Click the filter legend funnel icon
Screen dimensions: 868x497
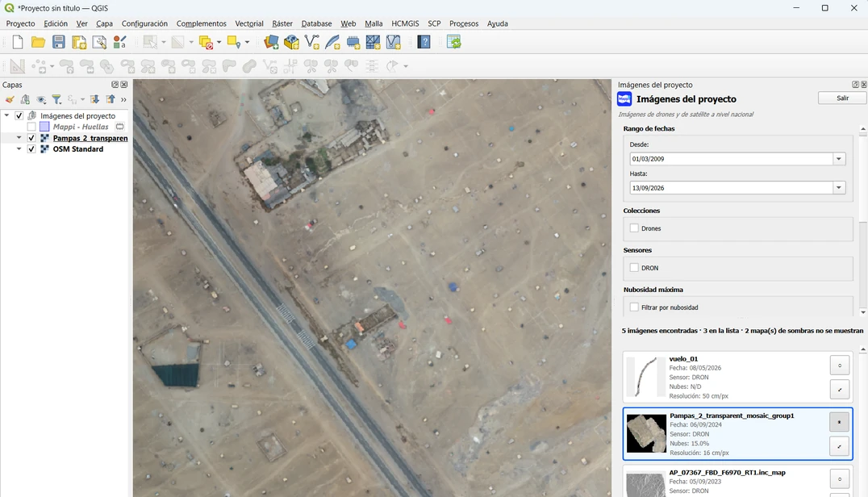point(56,99)
